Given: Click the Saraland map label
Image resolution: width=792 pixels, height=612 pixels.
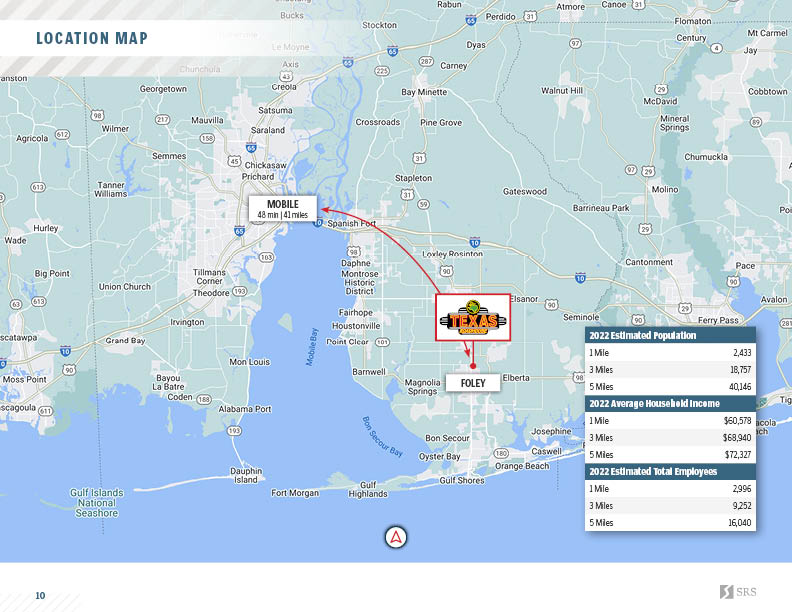Looking at the screenshot, I should [x=268, y=130].
